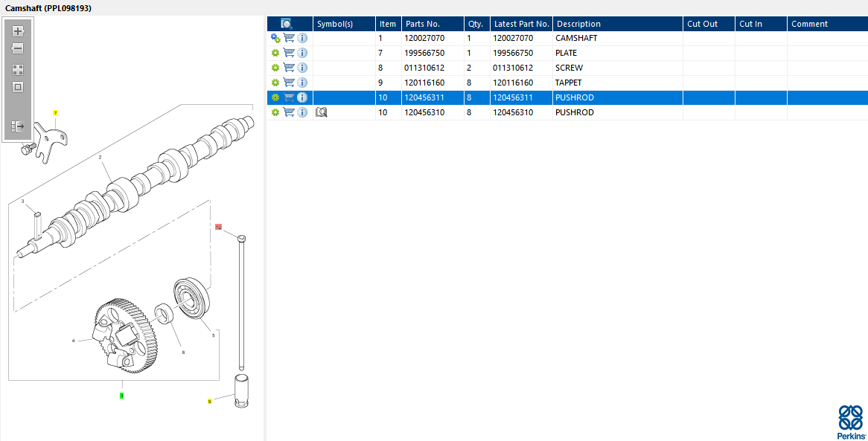The height and width of the screenshot is (441, 868).
Task: Zoom out of the camshaft diagram
Action: coord(18,48)
